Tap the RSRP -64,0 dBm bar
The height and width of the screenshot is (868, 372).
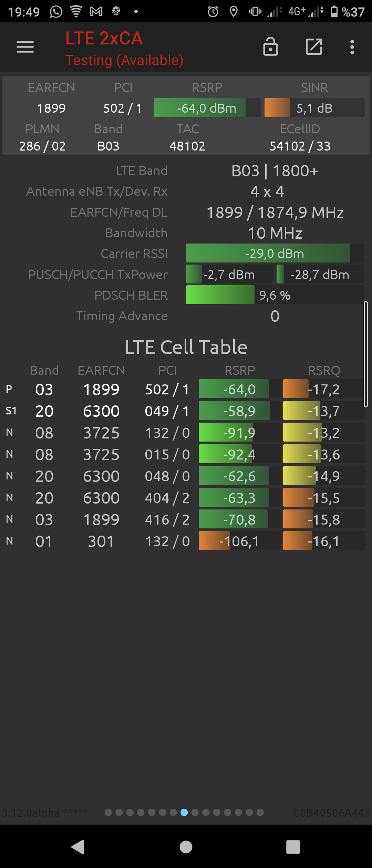coord(207,108)
